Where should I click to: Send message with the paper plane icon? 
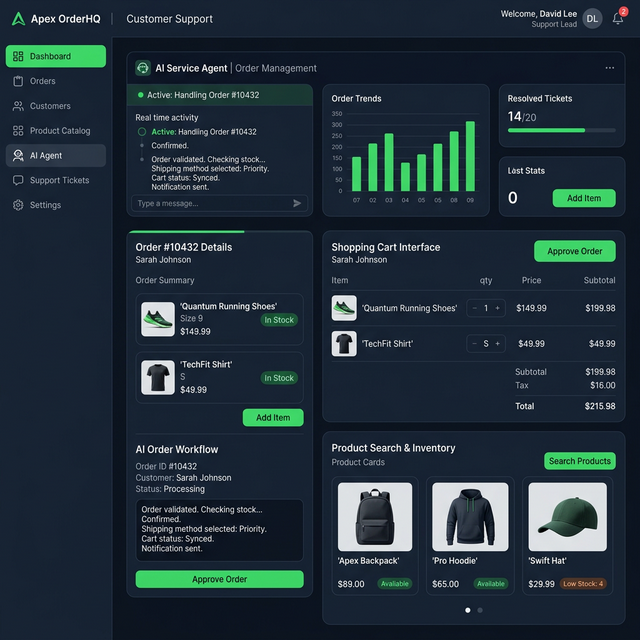pyautogui.click(x=297, y=203)
